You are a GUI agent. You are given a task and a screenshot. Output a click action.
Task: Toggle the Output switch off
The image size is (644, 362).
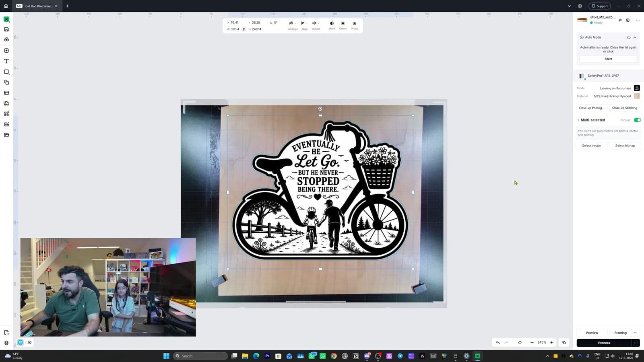[637, 120]
